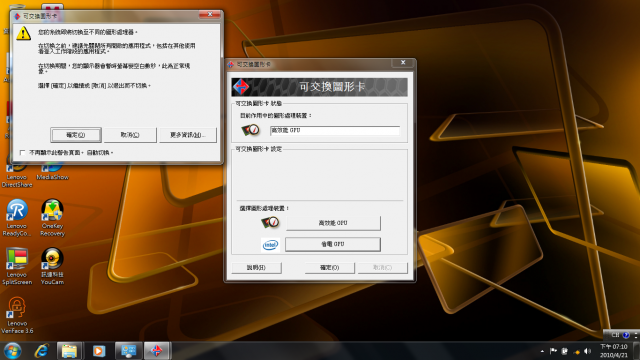Click the monitor-icon taskbar button
Viewport: 640px width, 360px height.
(129, 351)
